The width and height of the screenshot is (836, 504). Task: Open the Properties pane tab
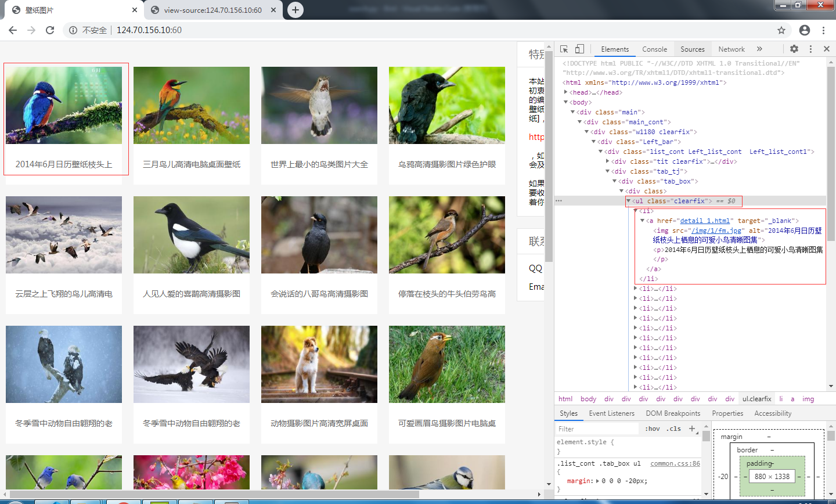click(727, 413)
